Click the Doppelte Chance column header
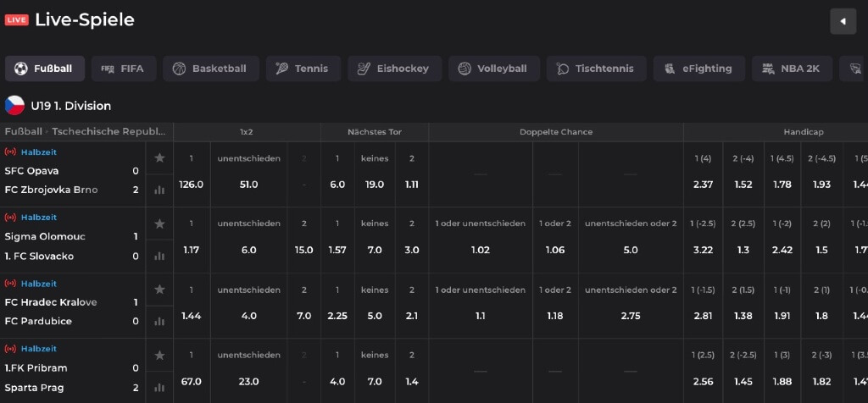 pyautogui.click(x=556, y=132)
